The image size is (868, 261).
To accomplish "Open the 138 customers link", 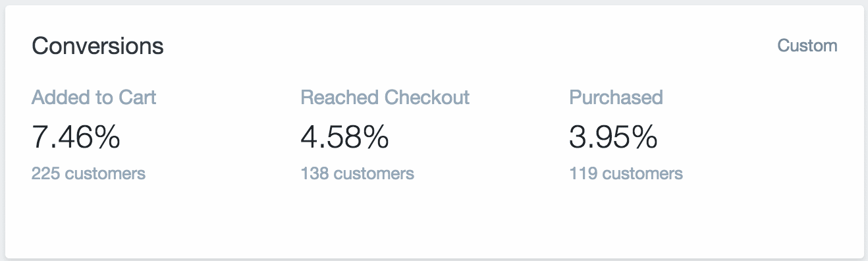I will [x=357, y=174].
